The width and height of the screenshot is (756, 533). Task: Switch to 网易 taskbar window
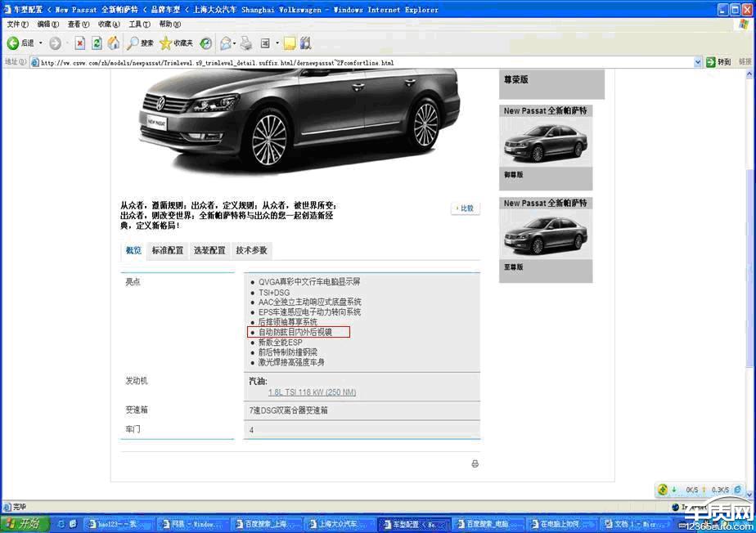point(192,524)
